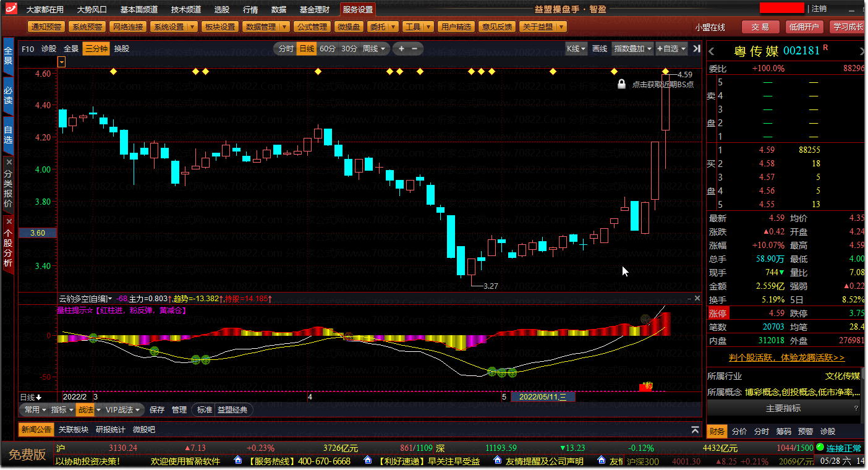Toggle 全景 view in chart toolbar
Image resolution: width=868 pixels, height=470 pixels.
click(x=71, y=49)
